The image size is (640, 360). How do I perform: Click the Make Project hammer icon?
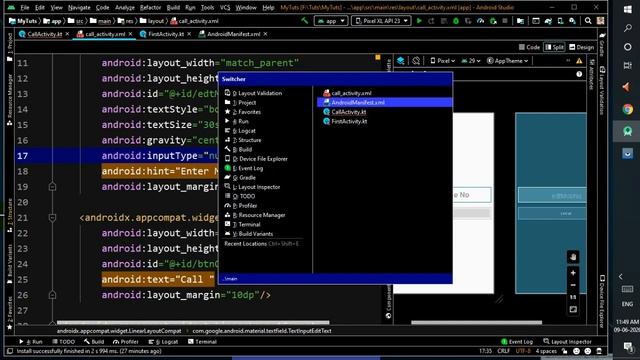pyautogui.click(x=304, y=20)
